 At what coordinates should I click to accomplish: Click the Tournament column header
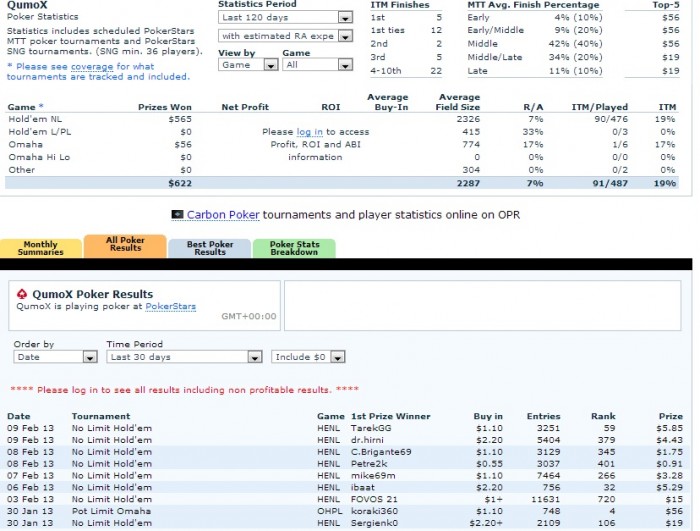[x=101, y=416]
